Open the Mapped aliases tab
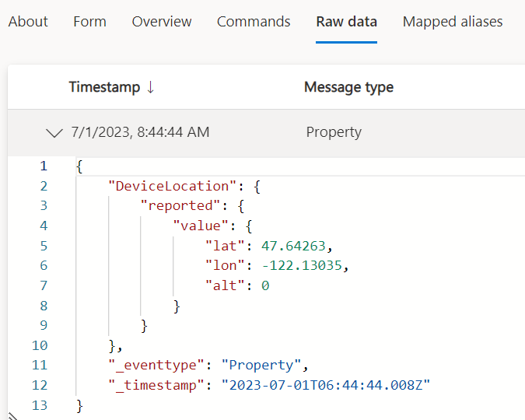Screen dimensions: 525x420 pos(453,22)
